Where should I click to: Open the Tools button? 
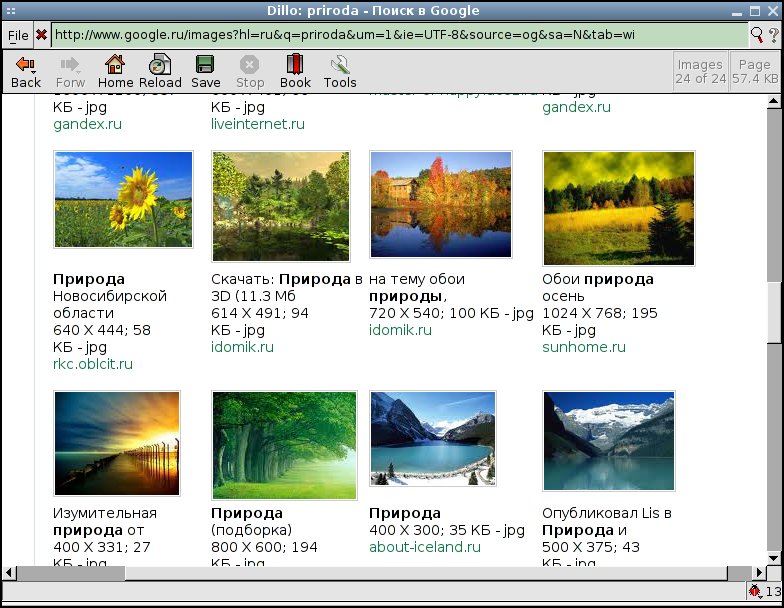pyautogui.click(x=340, y=72)
